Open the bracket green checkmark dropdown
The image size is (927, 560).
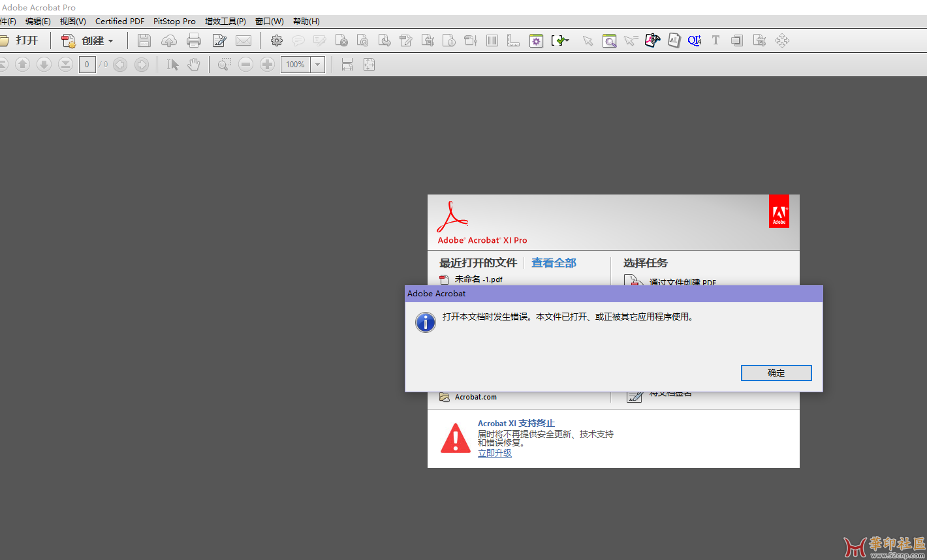pos(560,40)
